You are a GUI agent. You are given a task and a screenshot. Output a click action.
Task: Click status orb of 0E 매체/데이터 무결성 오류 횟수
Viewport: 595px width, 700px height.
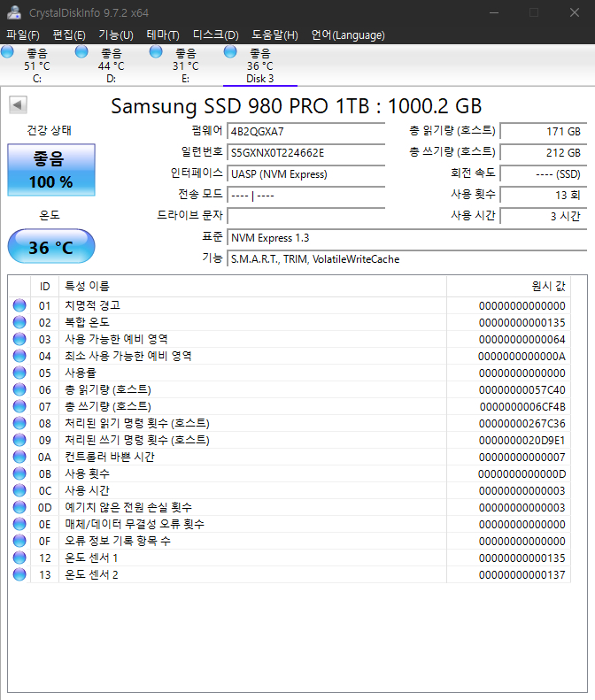pos(19,524)
